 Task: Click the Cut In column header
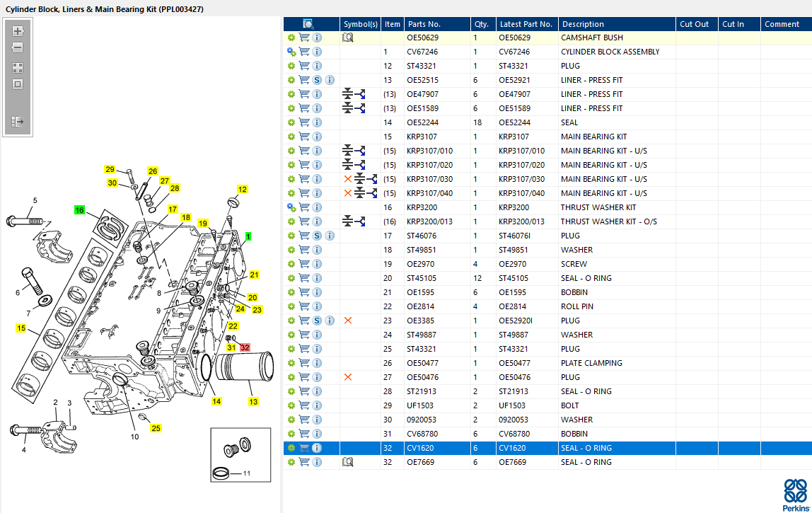(739, 24)
